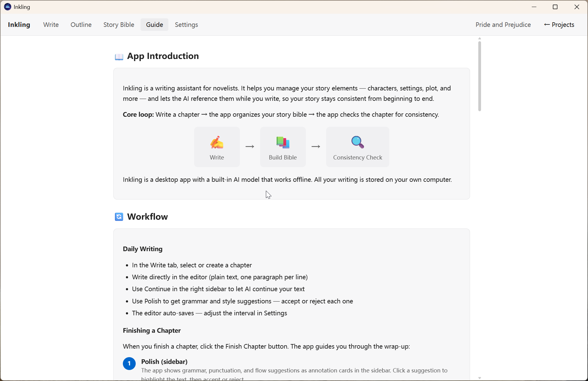This screenshot has width=588, height=381.
Task: Maximize the Inkling window
Action: pos(555,7)
